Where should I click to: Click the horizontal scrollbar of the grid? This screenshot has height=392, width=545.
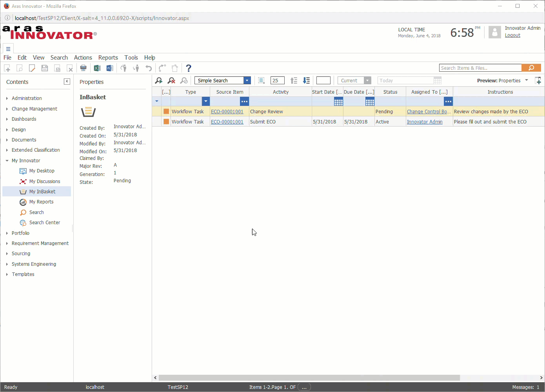point(308,378)
